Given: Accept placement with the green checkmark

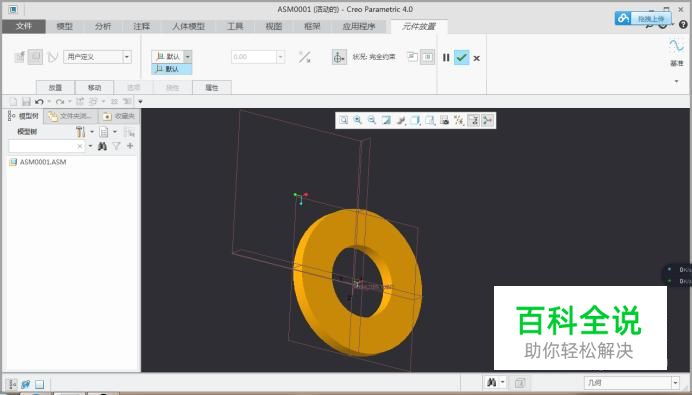Looking at the screenshot, I should coord(461,57).
